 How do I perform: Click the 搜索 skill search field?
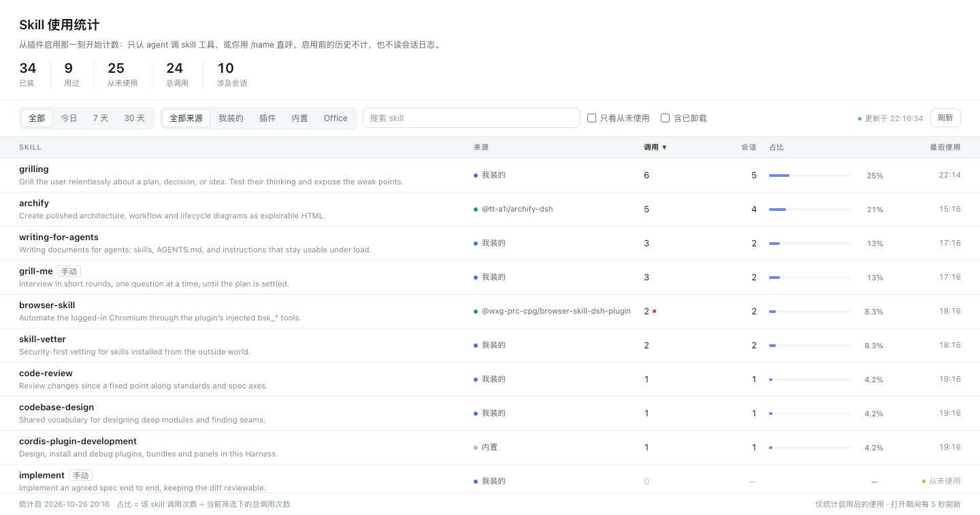point(471,118)
